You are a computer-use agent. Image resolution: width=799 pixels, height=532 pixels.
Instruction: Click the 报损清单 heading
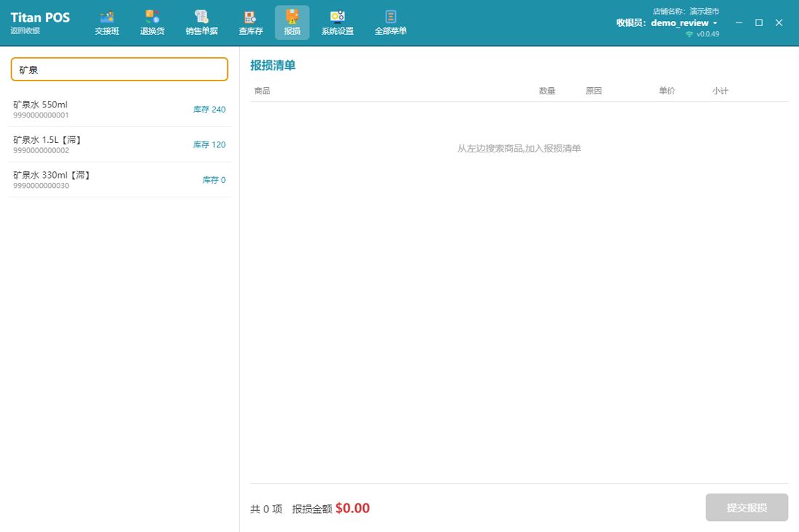point(272,65)
